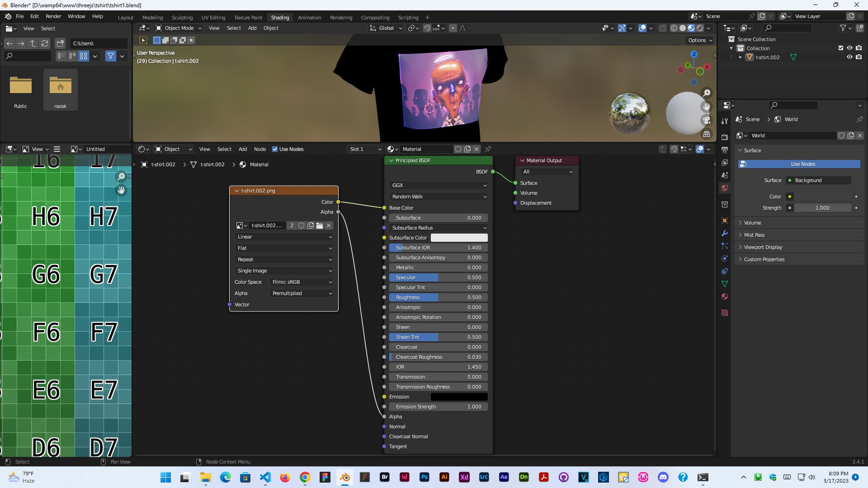This screenshot has height=488, width=868.
Task: Click the Subsurface Color white swatch
Action: pos(459,238)
